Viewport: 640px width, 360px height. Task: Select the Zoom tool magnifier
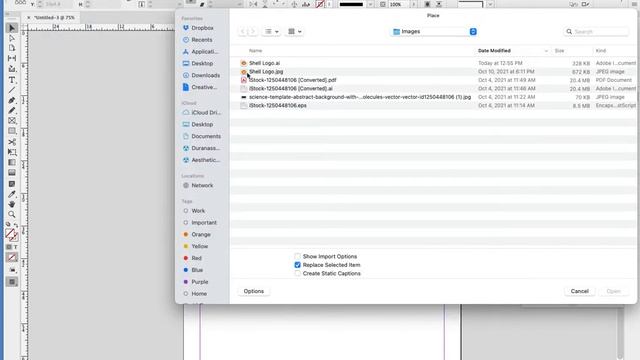point(12,214)
